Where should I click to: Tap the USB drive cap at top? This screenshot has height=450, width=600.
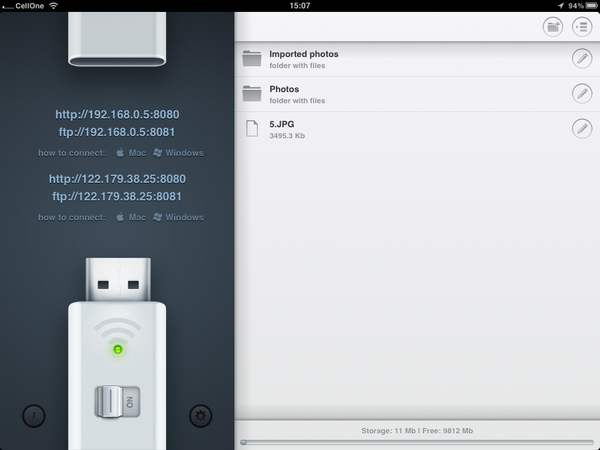tap(117, 39)
